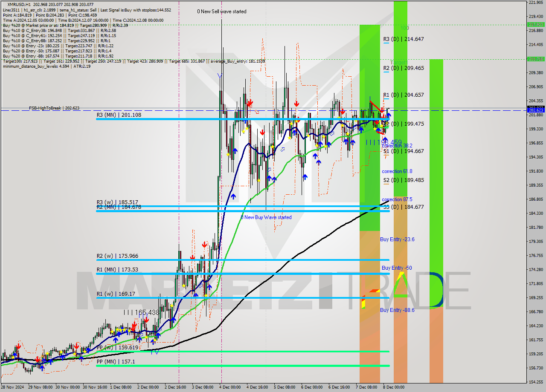Image resolution: width=546 pixels, height=392 pixels.
Task: Click the '0 New Sell wave started' label
Action: [x=221, y=12]
